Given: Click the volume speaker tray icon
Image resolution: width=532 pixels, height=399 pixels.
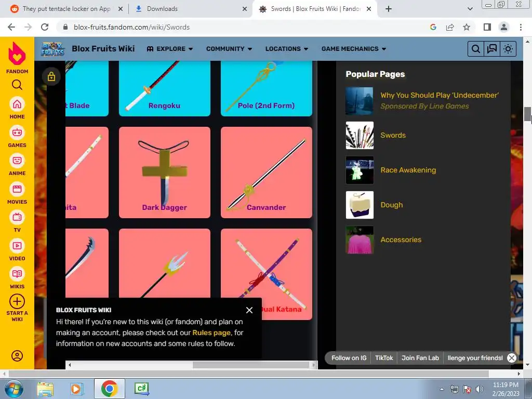Looking at the screenshot, I should point(479,389).
